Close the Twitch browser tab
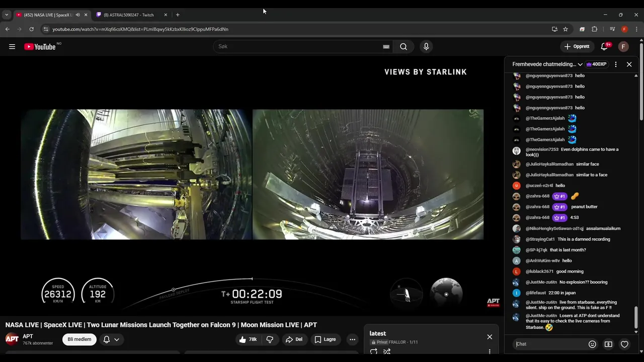Image resolution: width=644 pixels, height=362 pixels. pyautogui.click(x=166, y=15)
